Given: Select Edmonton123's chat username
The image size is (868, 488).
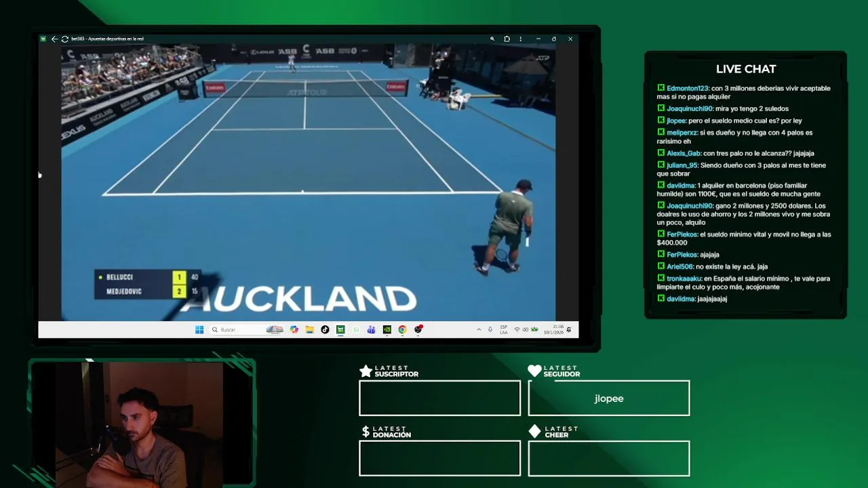Looking at the screenshot, I should 688,88.
